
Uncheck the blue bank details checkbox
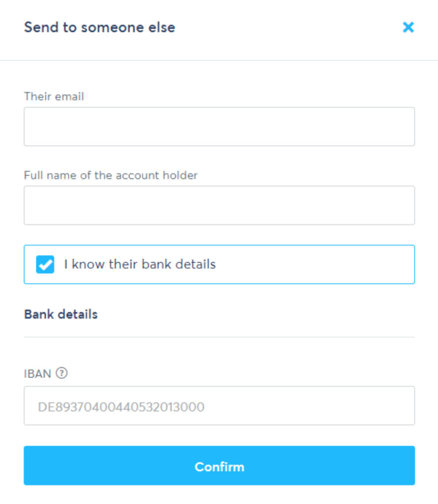(45, 264)
